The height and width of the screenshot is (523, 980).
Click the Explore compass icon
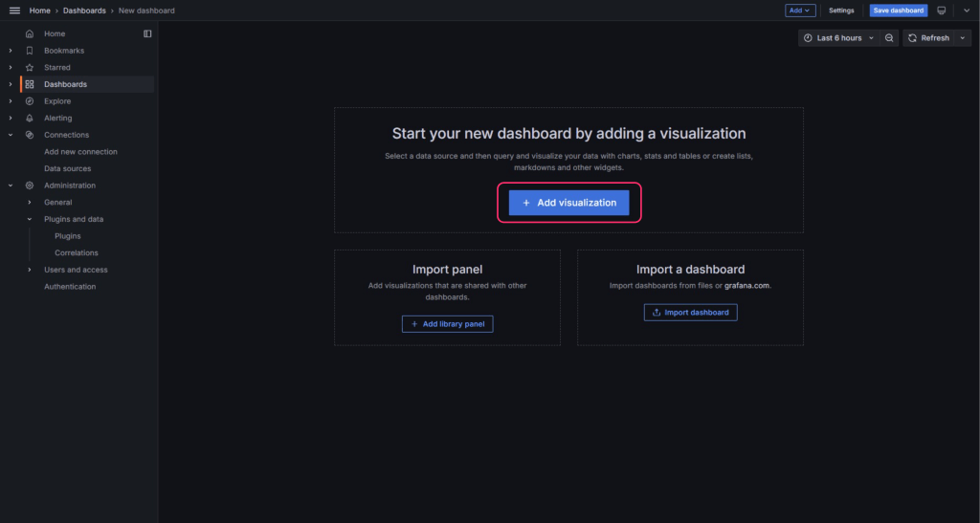pos(30,101)
